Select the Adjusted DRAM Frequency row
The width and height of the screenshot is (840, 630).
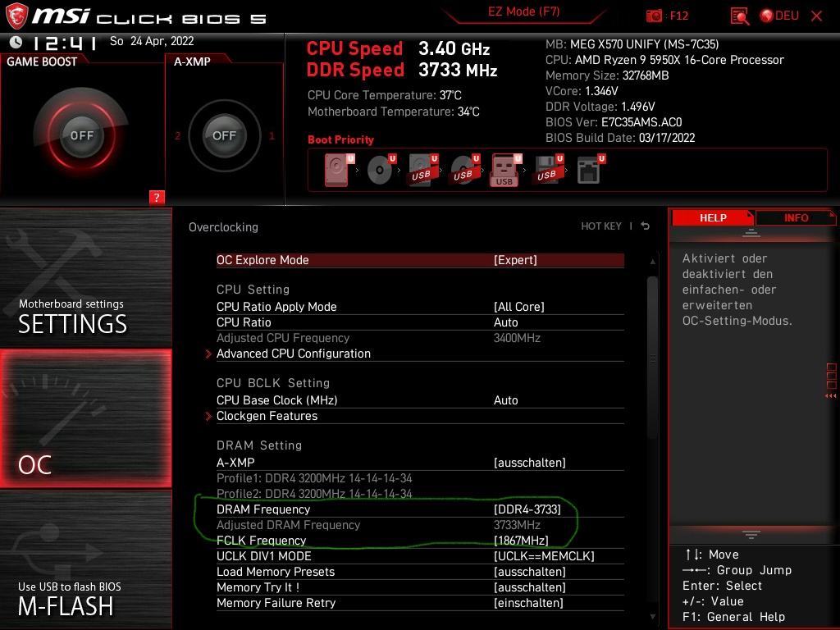(420, 524)
